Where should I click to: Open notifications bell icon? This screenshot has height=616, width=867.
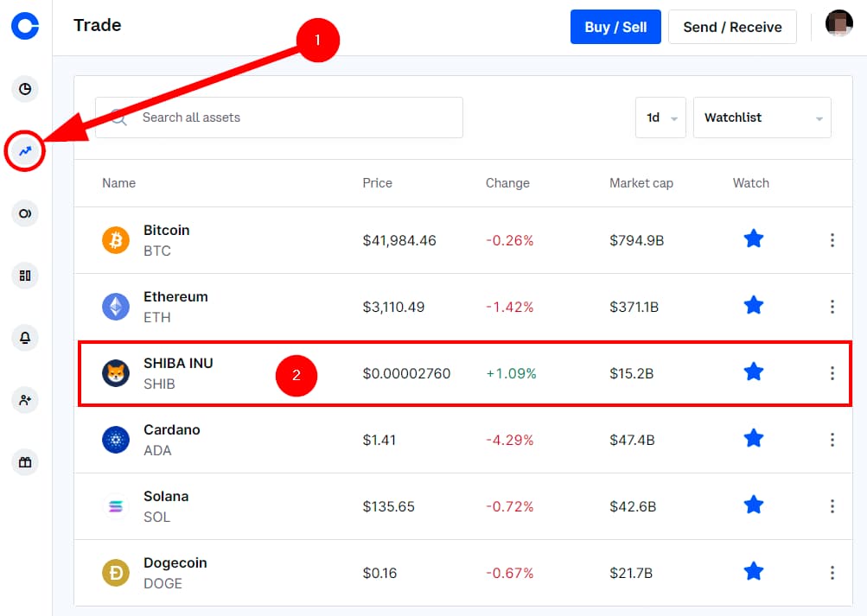[25, 338]
